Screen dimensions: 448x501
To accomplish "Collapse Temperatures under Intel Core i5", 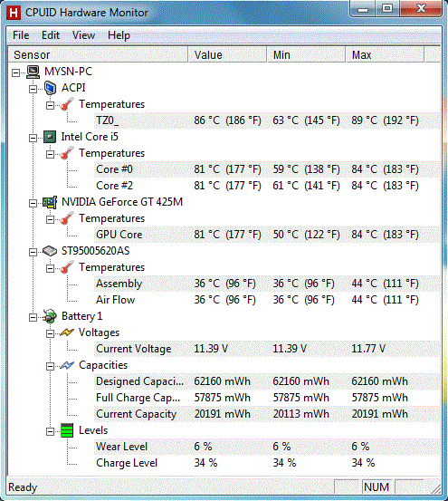I will coord(50,154).
